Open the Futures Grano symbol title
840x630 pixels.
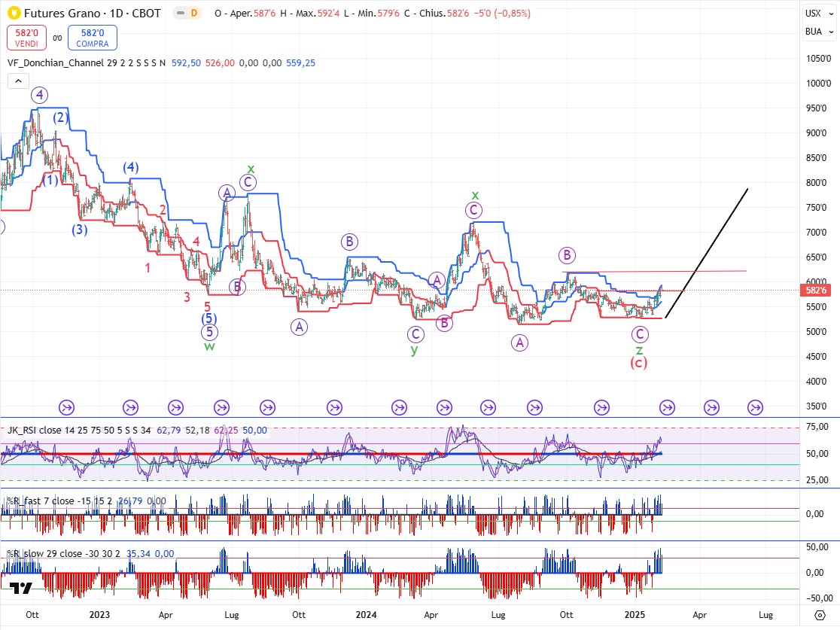click(92, 13)
